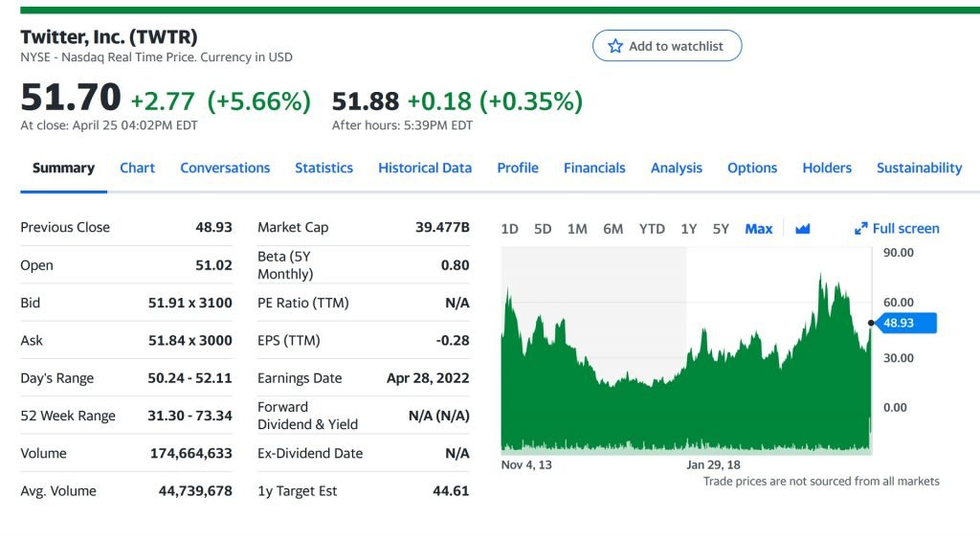Viewport: 980px width, 542px height.
Task: Click the 1y Target Est value 44.61
Action: point(451,491)
